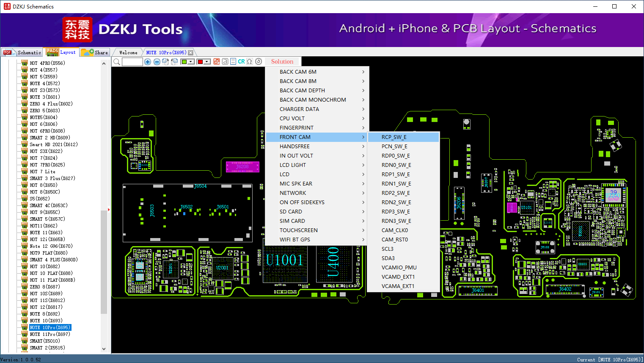Screen dimensions: 644x363
Task: Select HOT 7 Lite in the model list
Action: [42, 172]
